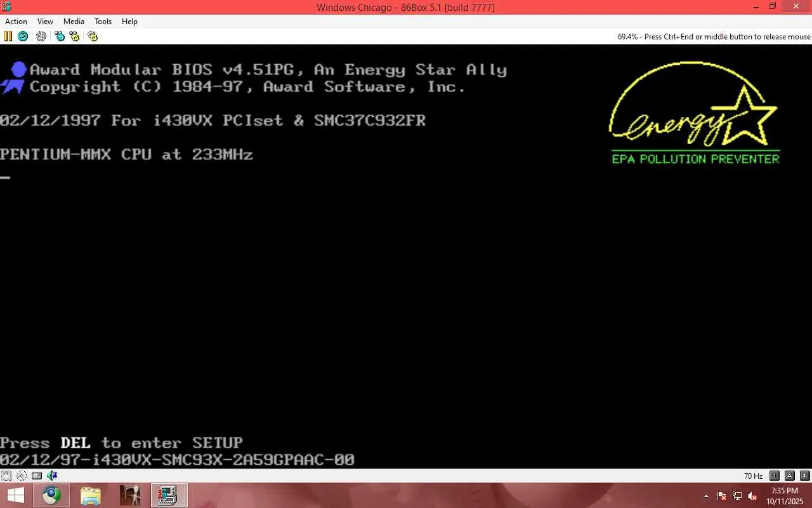
Task: Click the BIOS ID string ending 2A59GPAAC-00
Action: [177, 459]
